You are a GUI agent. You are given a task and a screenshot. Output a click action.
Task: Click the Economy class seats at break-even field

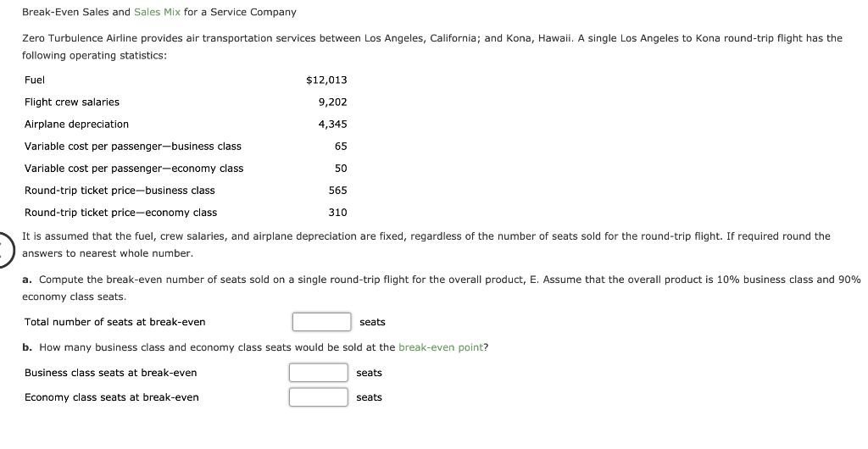319,397
